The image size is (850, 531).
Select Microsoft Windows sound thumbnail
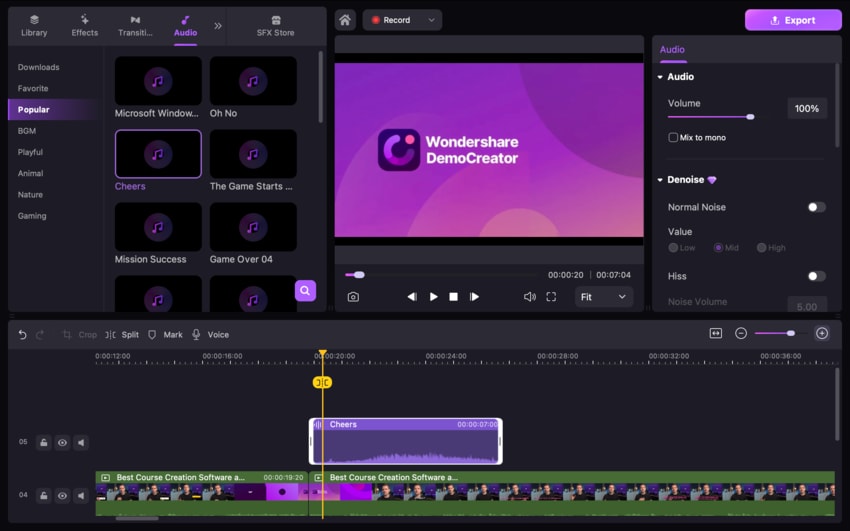point(158,81)
